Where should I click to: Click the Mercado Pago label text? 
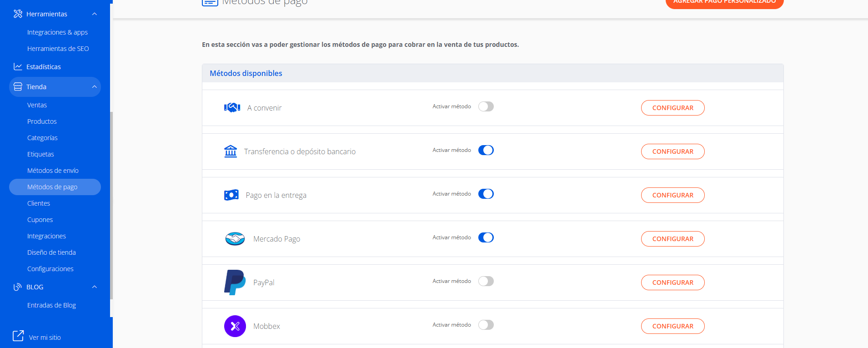tap(276, 239)
